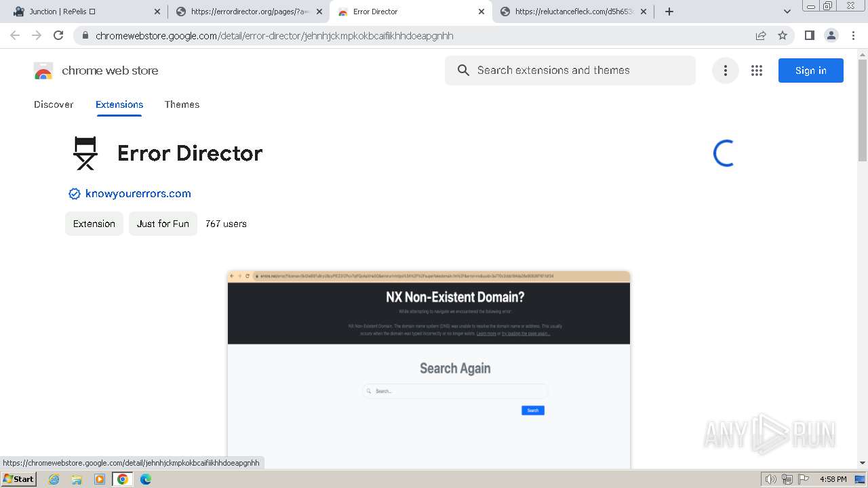868x488 pixels.
Task: Close the errordirector.org tab
Action: point(319,12)
